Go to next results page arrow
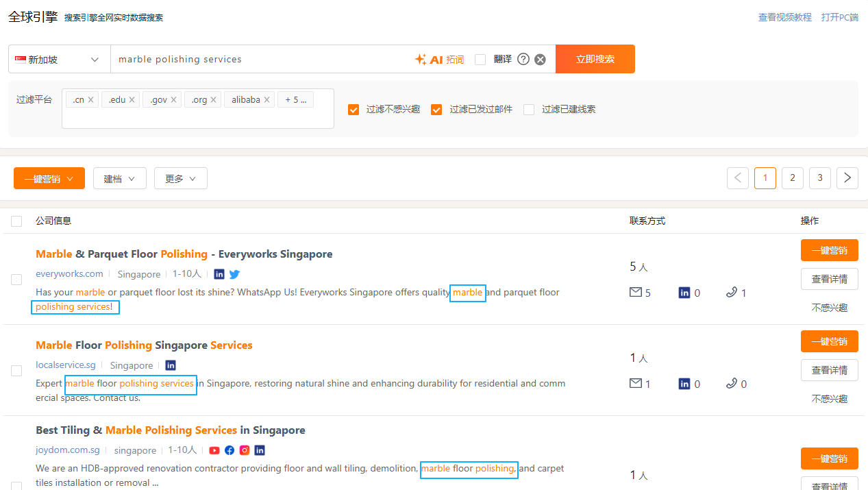The image size is (868, 490). 847,178
